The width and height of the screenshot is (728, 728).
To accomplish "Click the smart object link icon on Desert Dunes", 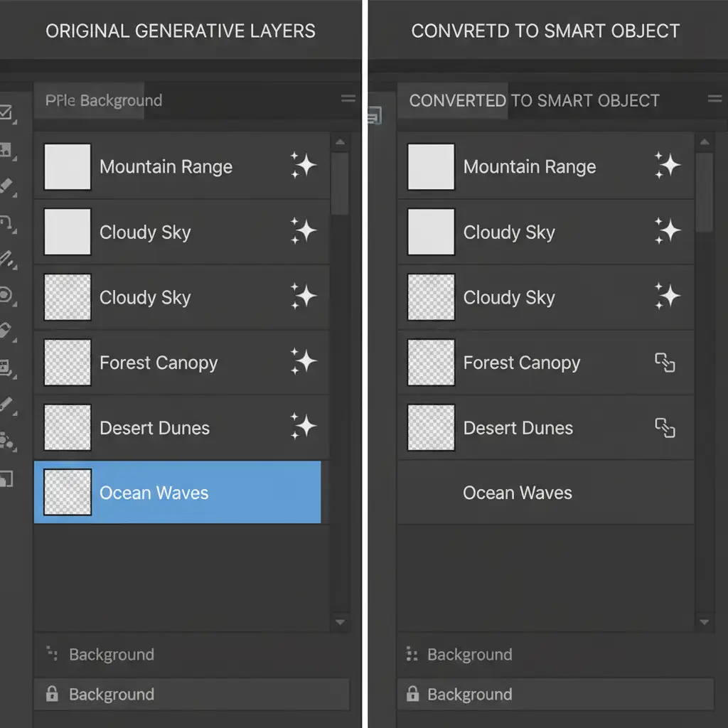I will point(665,428).
